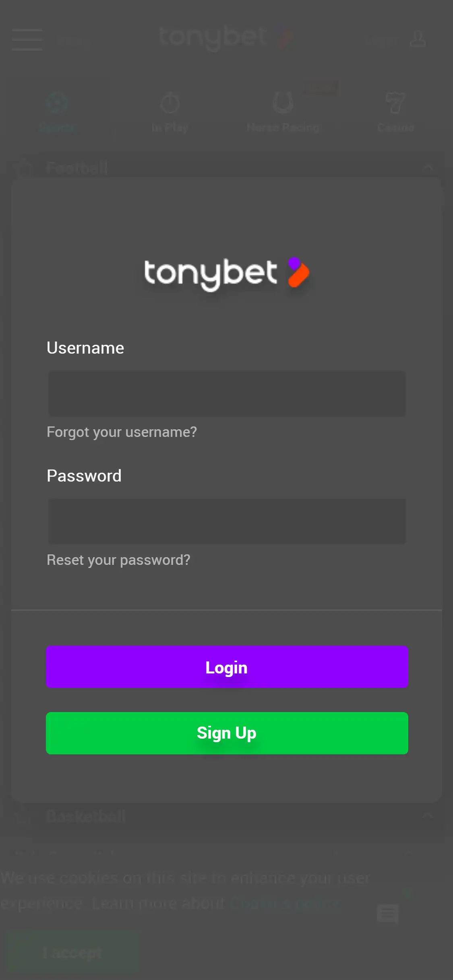Click the tonybet logo in the login dialog

226,273
